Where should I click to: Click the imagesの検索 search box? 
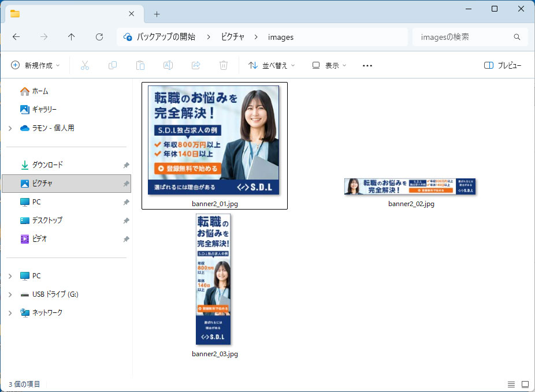pyautogui.click(x=462, y=37)
